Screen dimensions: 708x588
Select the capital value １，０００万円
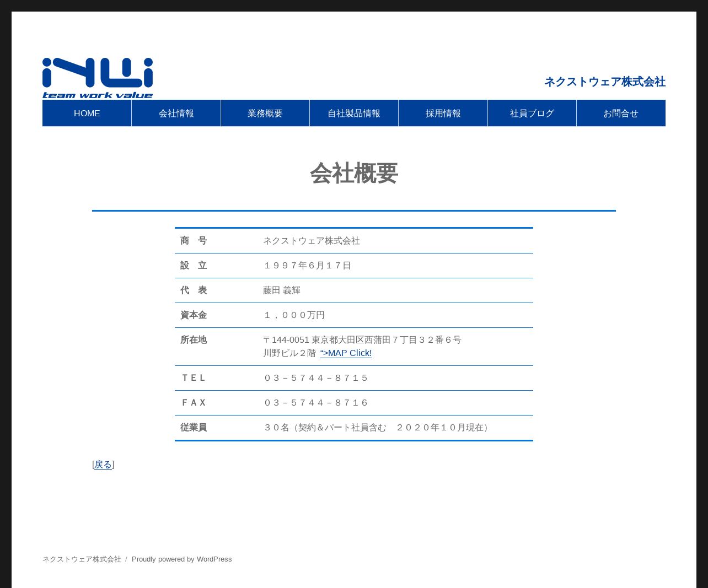(294, 315)
